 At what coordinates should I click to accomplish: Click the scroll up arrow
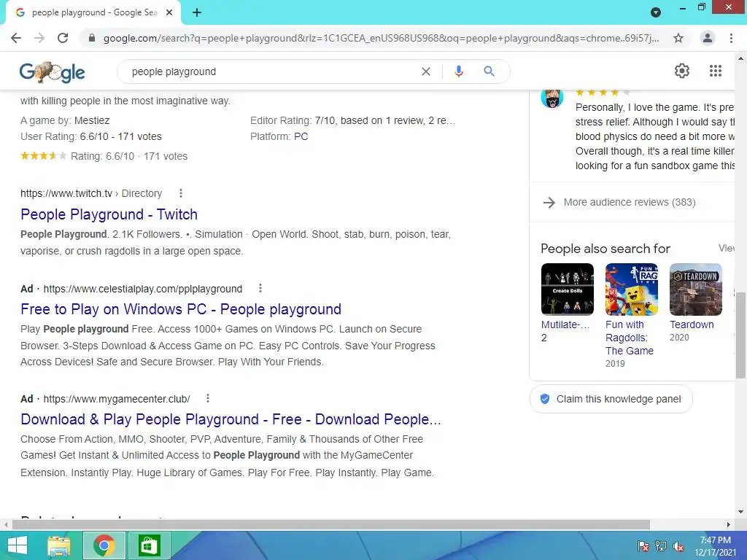click(x=741, y=58)
